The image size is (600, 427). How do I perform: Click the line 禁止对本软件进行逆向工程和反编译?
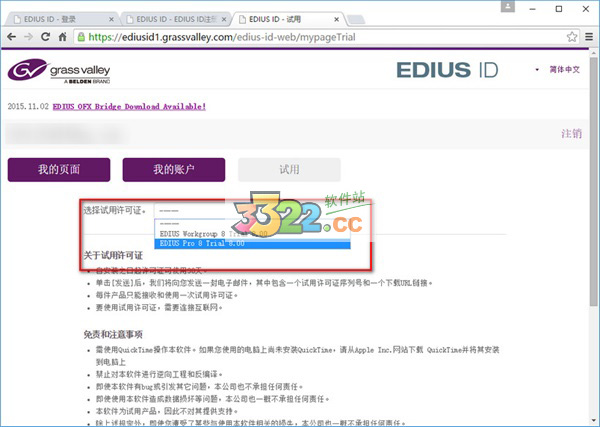159,374
